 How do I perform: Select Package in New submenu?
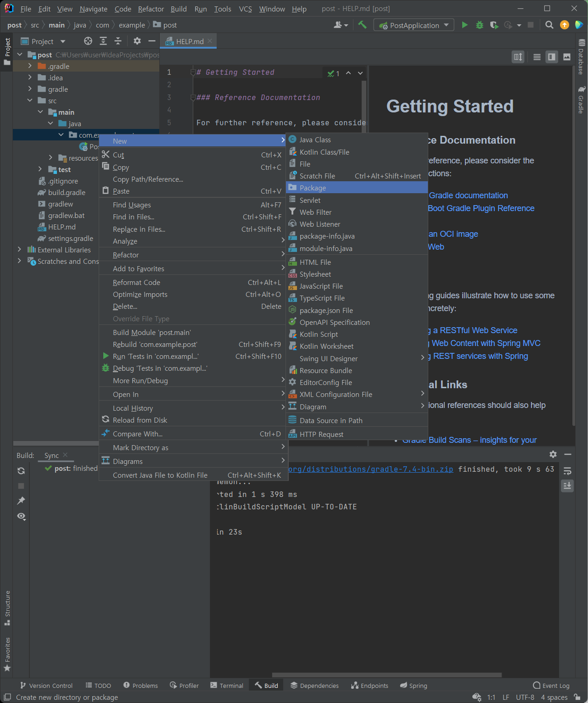click(357, 188)
